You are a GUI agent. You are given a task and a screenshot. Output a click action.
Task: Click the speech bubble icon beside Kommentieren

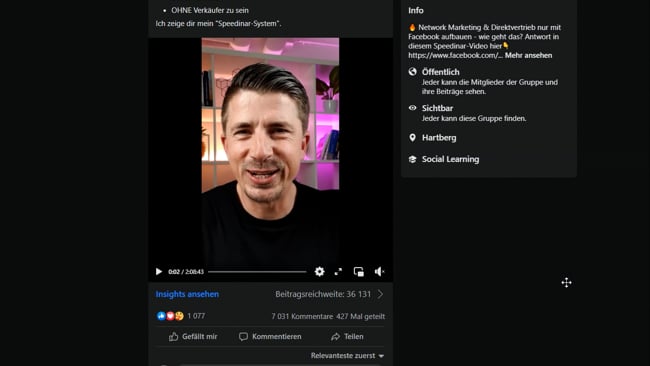[243, 337]
